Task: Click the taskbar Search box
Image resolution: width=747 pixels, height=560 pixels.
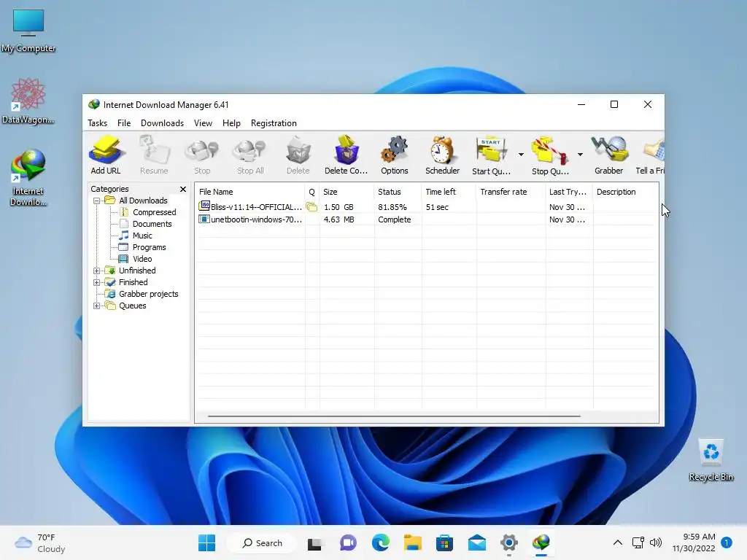Action: click(x=262, y=542)
